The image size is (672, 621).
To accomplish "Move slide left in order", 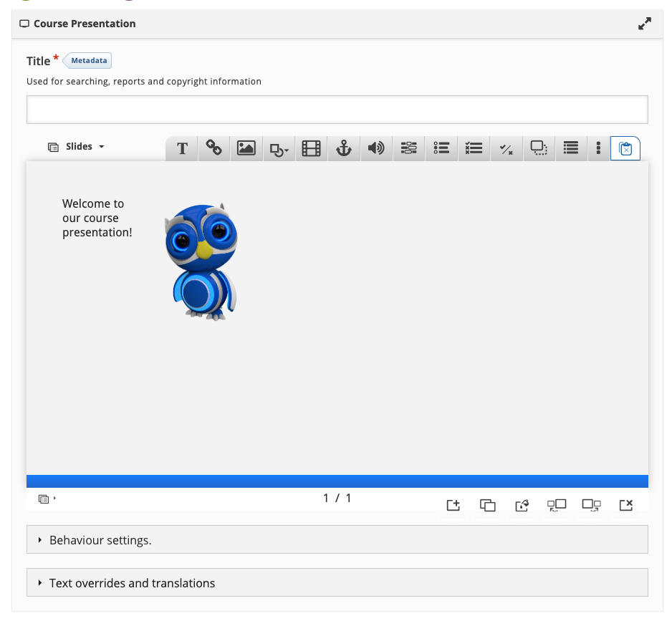I will pos(557,505).
